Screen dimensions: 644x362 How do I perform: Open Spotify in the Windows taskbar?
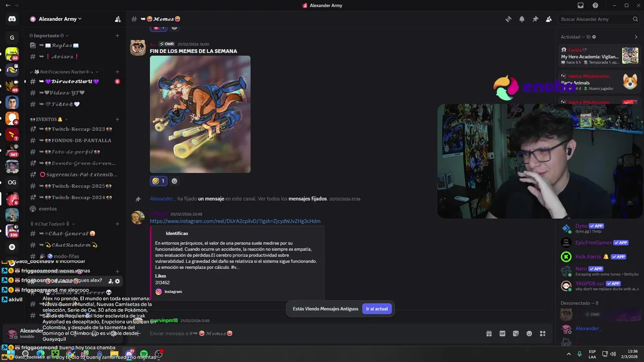pyautogui.click(x=144, y=354)
